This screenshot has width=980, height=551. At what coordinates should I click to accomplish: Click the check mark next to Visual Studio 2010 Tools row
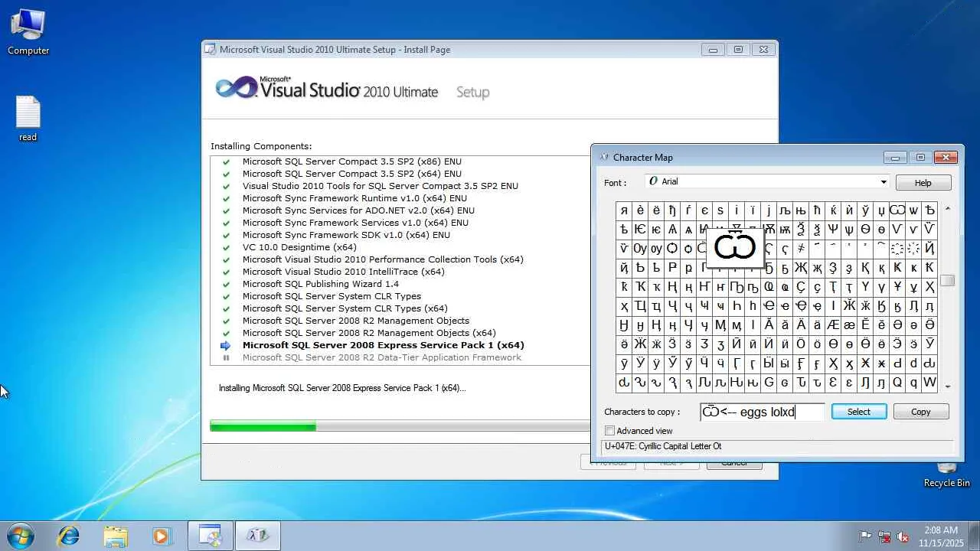tap(226, 187)
